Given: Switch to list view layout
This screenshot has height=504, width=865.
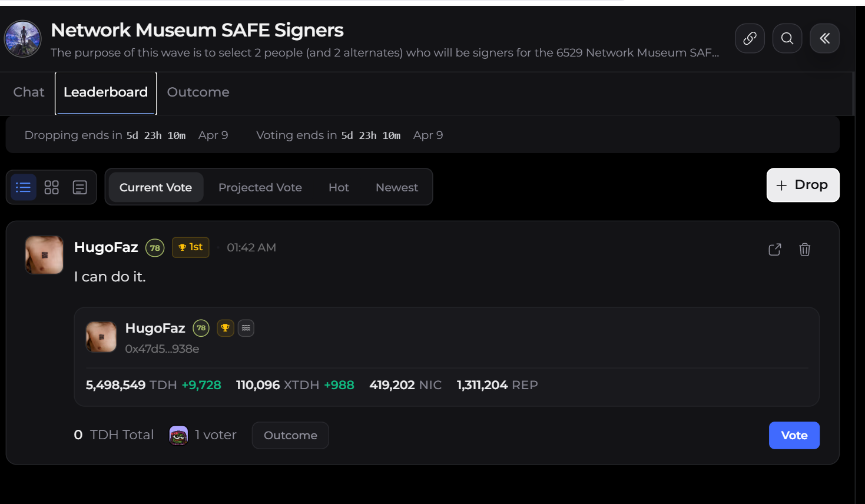Looking at the screenshot, I should (x=24, y=187).
